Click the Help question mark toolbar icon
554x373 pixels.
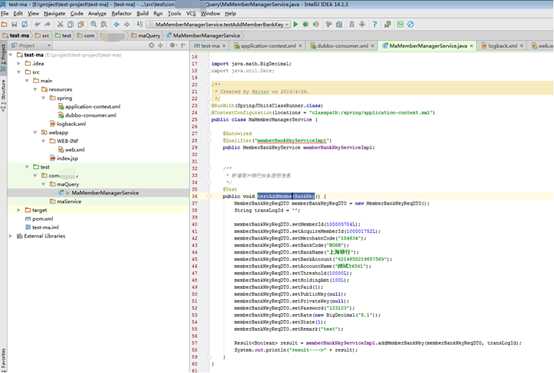(375, 24)
